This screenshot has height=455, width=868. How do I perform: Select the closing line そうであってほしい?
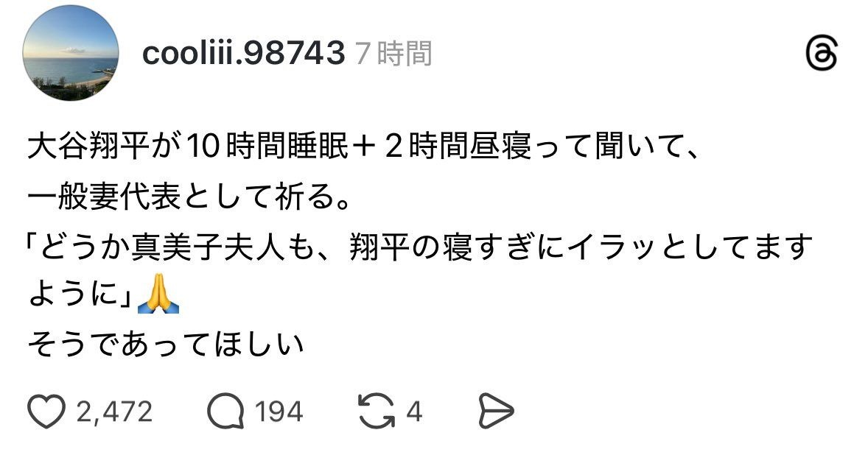tap(166, 344)
